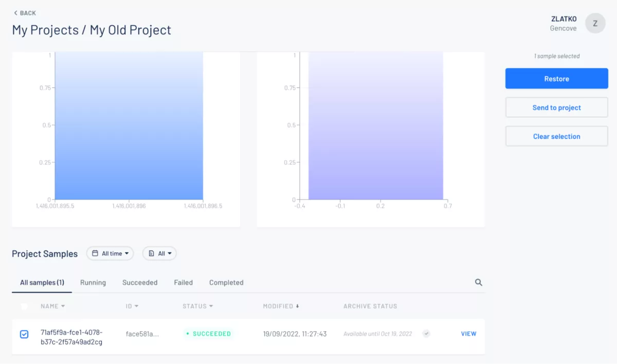Switch to the Succeeded tab
This screenshot has height=364, width=617.
pyautogui.click(x=140, y=282)
